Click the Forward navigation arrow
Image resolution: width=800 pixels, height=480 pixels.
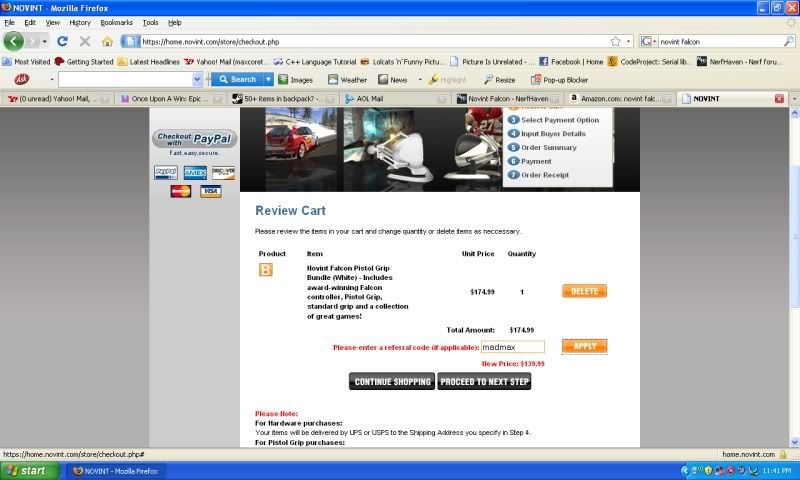click(x=33, y=41)
